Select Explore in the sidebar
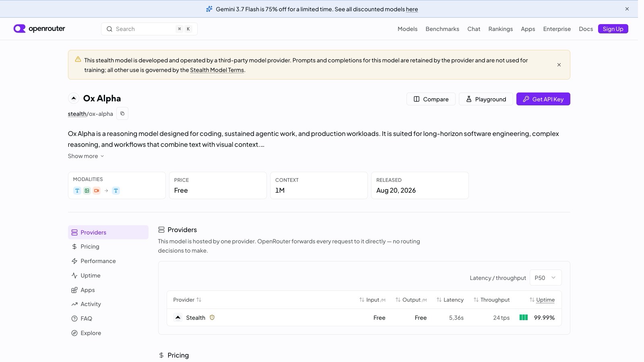 pyautogui.click(x=108, y=333)
